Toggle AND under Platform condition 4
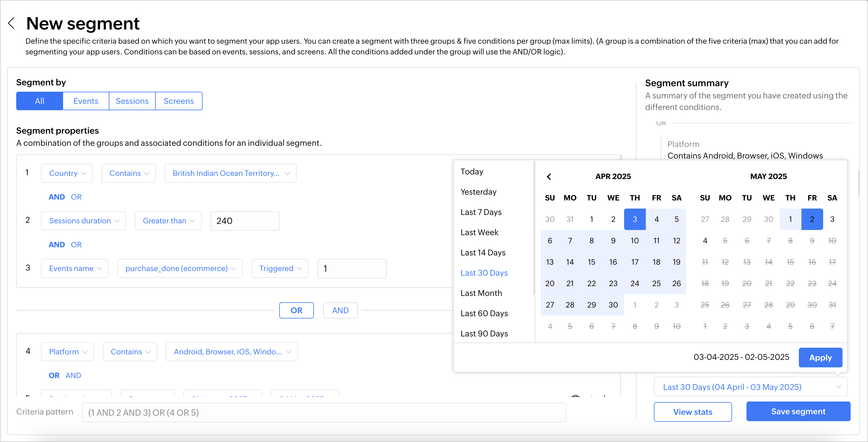This screenshot has height=442, width=868. [x=73, y=375]
